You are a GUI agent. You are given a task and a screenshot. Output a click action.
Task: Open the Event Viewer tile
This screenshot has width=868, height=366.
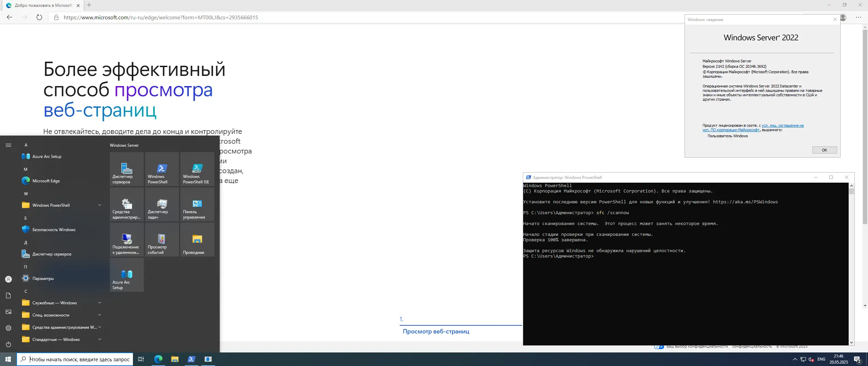pyautogui.click(x=162, y=240)
